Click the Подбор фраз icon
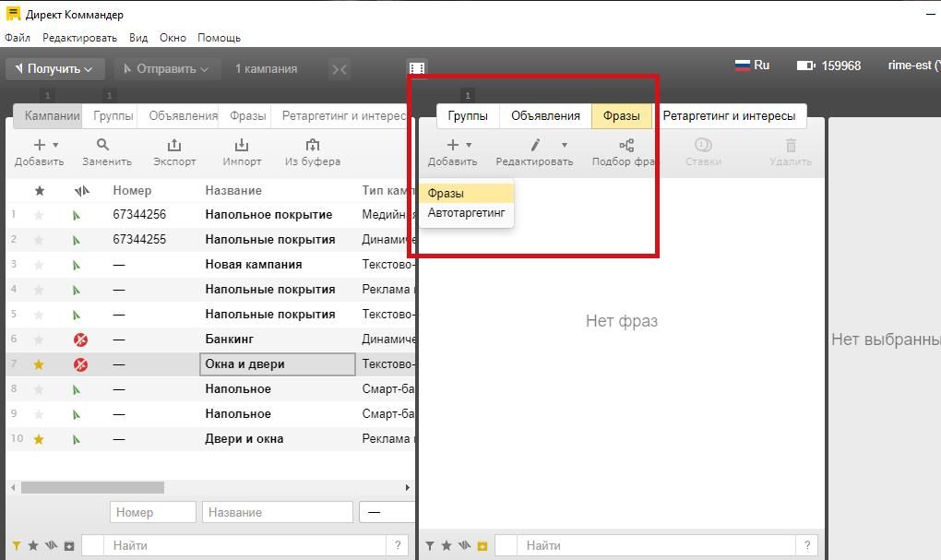Screen dimensions: 941x560 626,145
